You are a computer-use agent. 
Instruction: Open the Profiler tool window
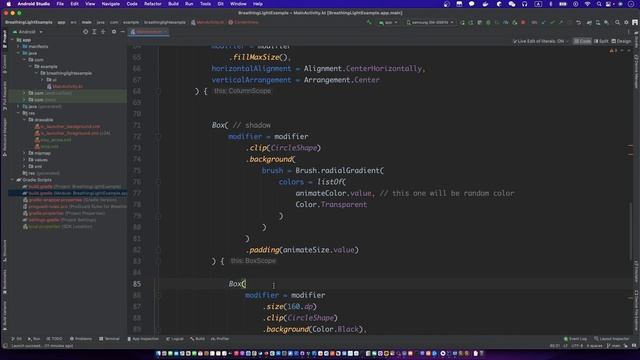[220, 339]
